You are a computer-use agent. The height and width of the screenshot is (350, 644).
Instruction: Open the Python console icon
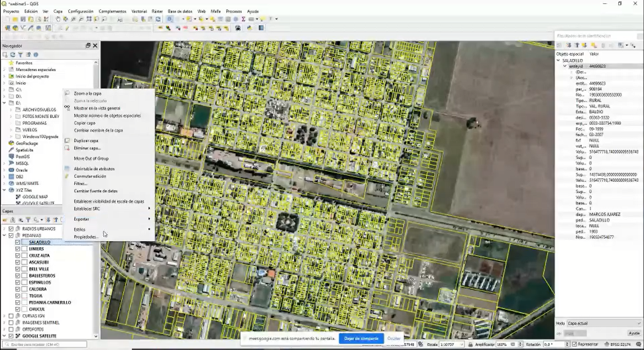click(249, 28)
